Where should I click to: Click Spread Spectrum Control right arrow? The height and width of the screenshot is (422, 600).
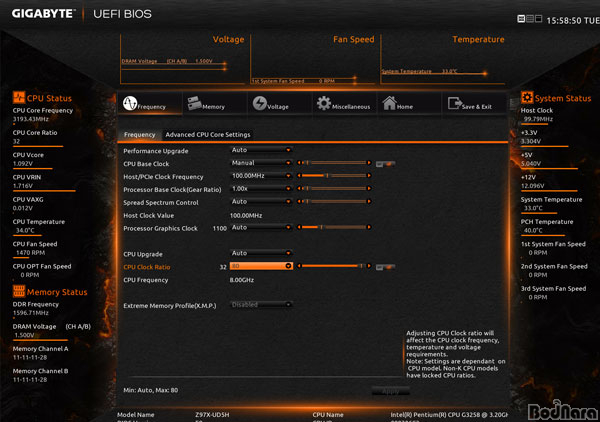[x=369, y=201]
